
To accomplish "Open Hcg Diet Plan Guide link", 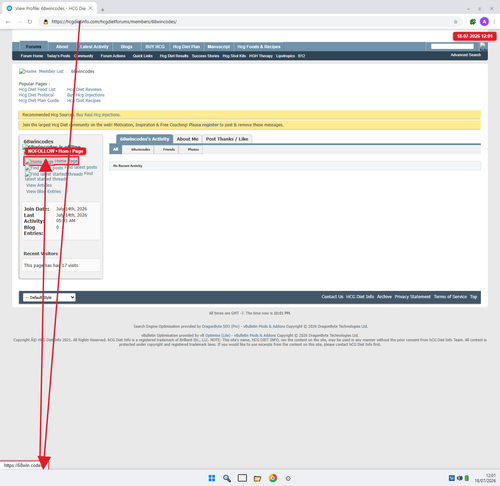I will point(39,100).
